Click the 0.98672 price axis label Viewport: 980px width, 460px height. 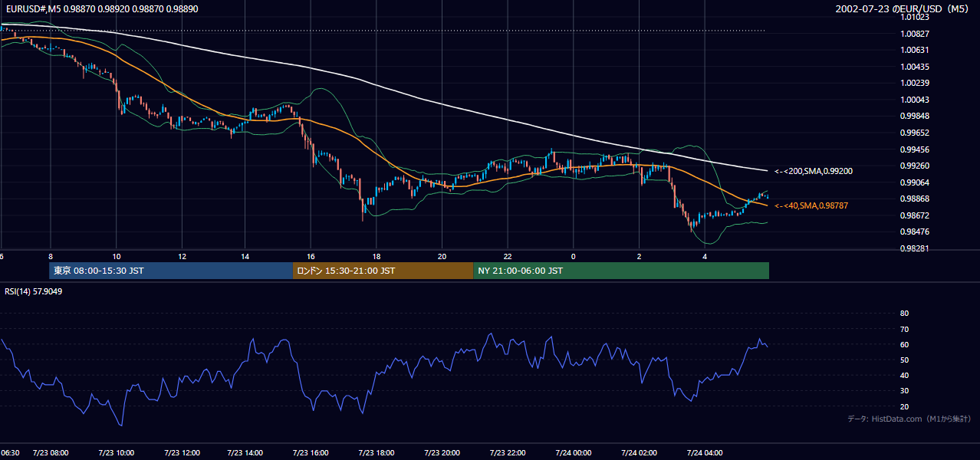(914, 215)
